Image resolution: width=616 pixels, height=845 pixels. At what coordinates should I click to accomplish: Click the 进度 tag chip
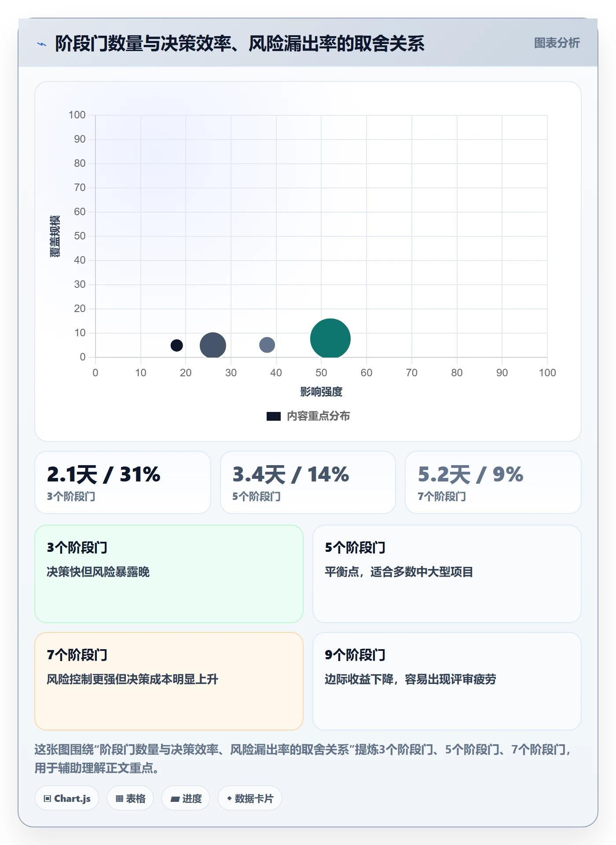(186, 798)
